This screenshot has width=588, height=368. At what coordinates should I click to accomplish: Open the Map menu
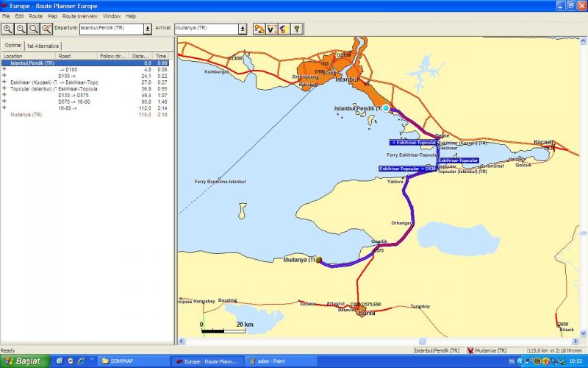(52, 16)
